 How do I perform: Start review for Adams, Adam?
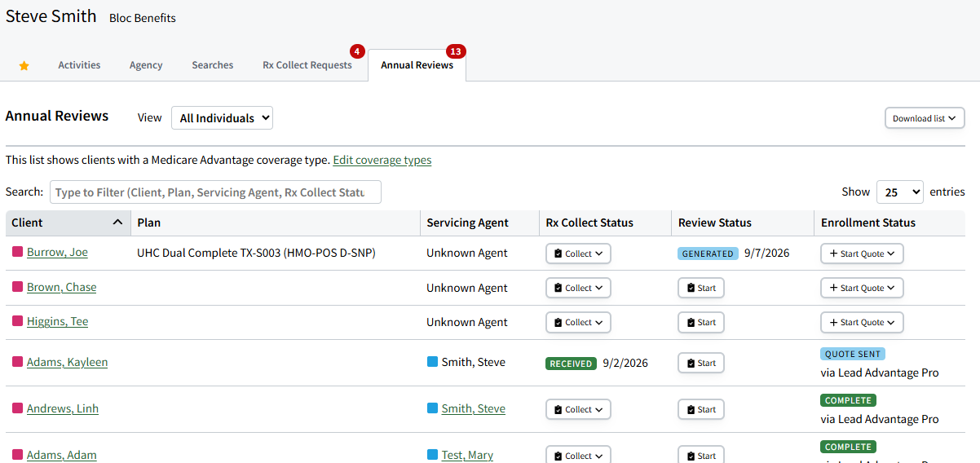[x=701, y=455]
